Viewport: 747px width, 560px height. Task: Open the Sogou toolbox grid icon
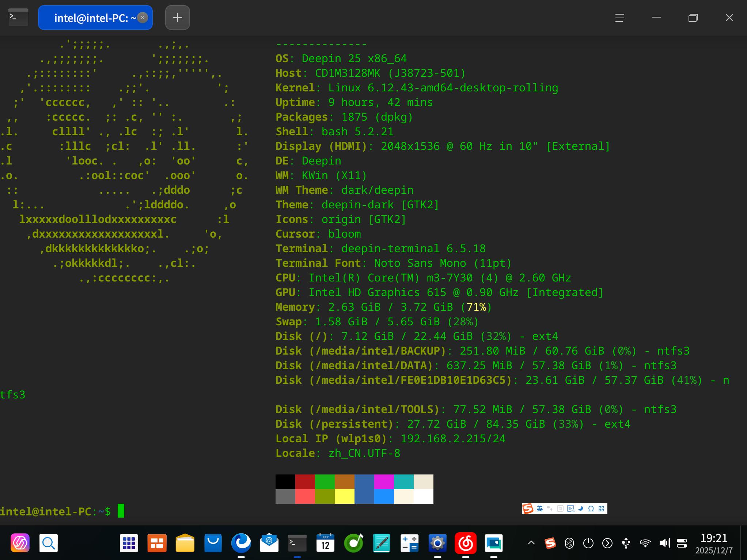click(x=601, y=508)
